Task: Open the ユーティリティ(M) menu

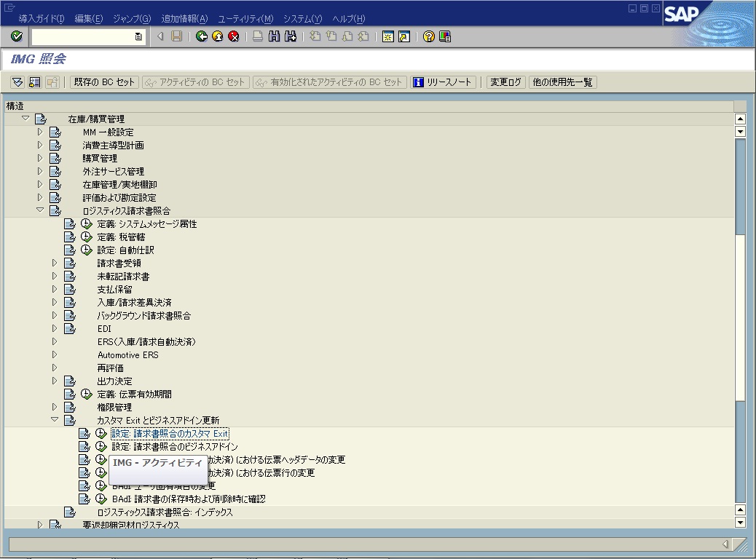Action: pos(245,18)
